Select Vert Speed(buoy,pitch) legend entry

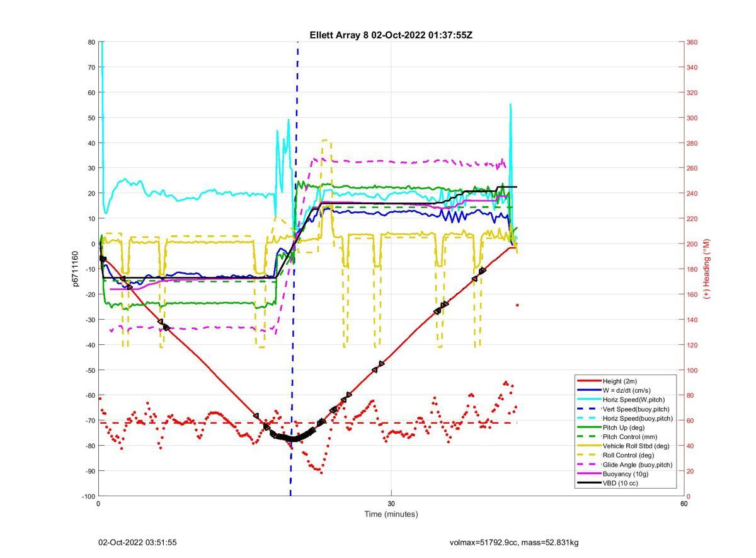[x=636, y=409]
